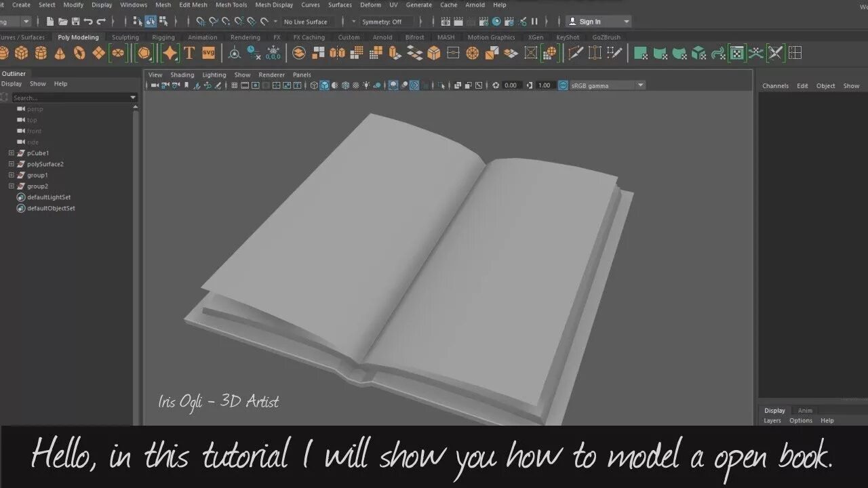The image size is (868, 488).
Task: Open the Channels menu in Channel Box
Action: coord(775,86)
